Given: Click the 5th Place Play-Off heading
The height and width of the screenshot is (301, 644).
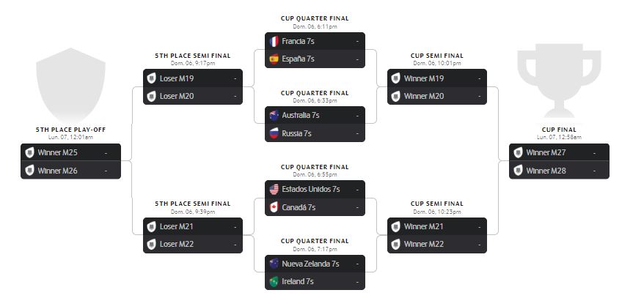Looking at the screenshot, I should click(x=70, y=130).
